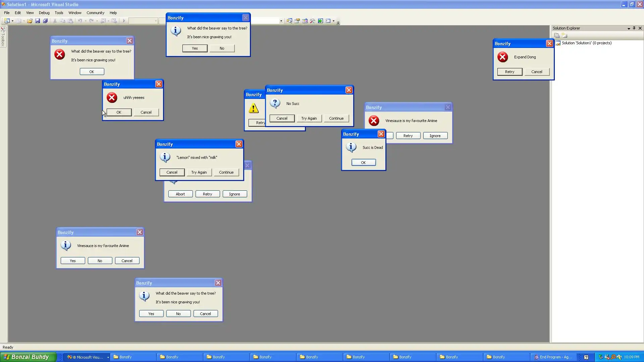Image resolution: width=644 pixels, height=362 pixels.
Task: Click Properties icon in Solution Explorer toolbar
Action: 557,36
